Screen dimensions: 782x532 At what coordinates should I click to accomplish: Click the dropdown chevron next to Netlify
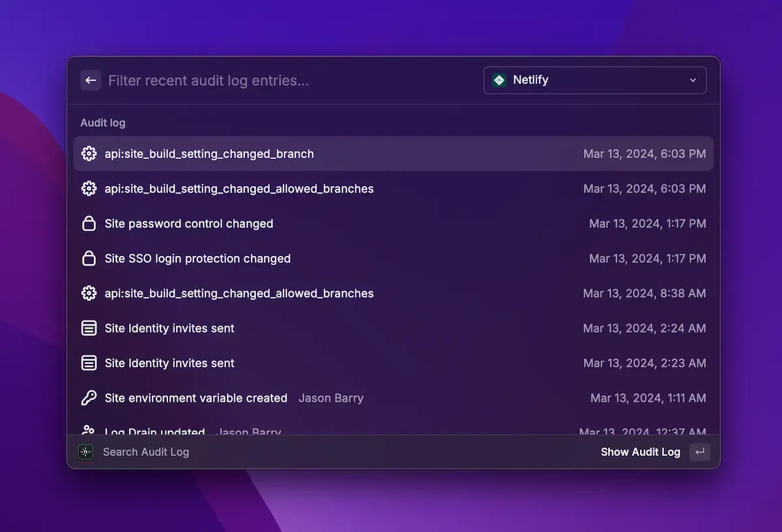coord(692,80)
